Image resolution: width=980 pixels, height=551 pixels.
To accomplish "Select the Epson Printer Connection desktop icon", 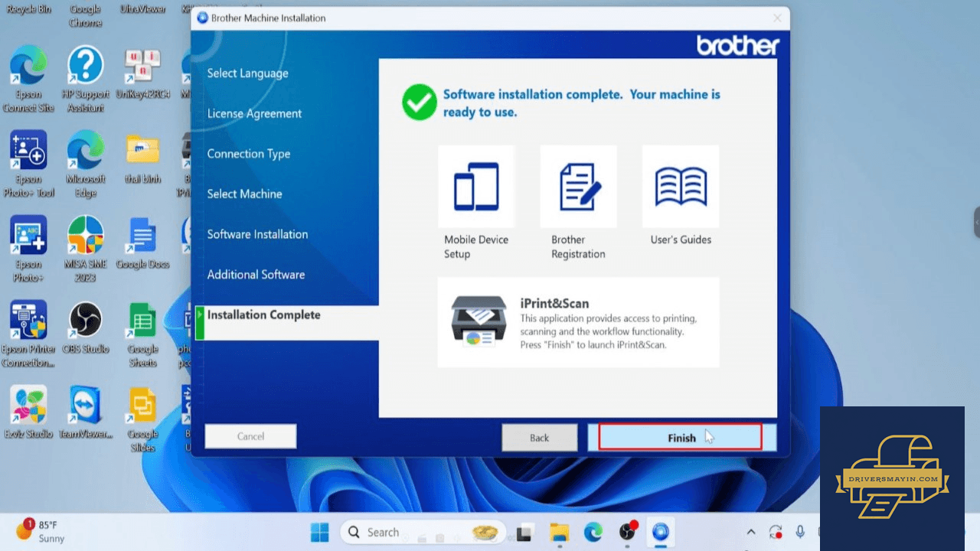I will pos(28,334).
